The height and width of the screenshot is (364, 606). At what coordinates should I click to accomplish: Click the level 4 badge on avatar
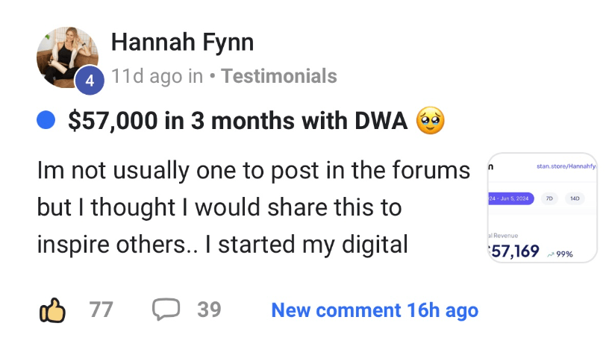point(90,81)
